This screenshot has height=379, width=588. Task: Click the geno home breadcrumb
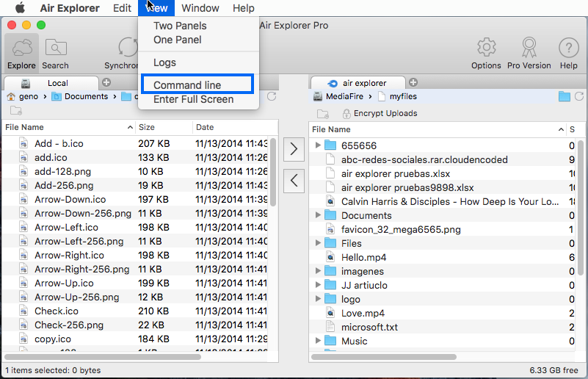23,96
